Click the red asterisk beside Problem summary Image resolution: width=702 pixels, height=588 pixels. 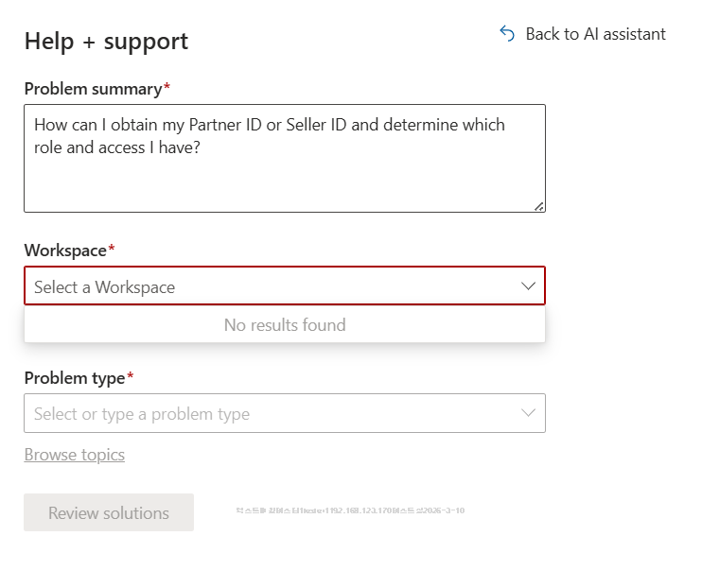(x=167, y=85)
